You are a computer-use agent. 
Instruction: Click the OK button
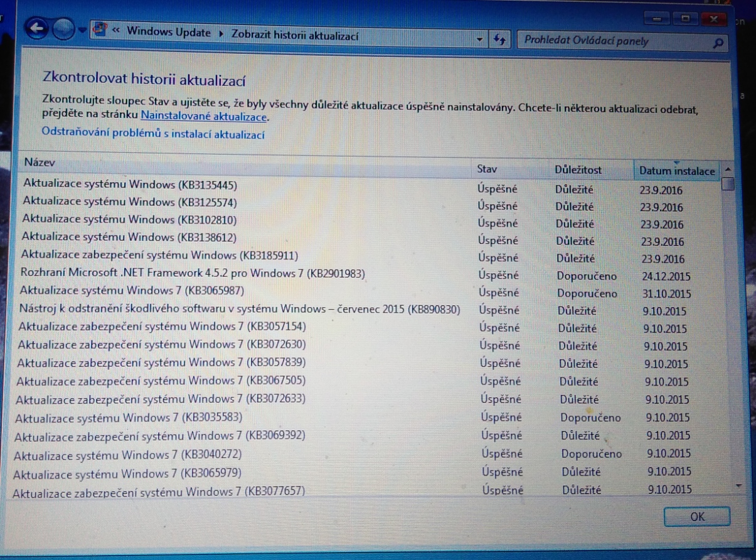(x=697, y=517)
